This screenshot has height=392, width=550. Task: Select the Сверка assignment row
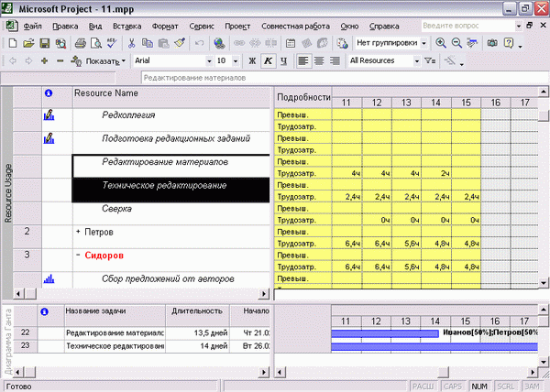171,213
